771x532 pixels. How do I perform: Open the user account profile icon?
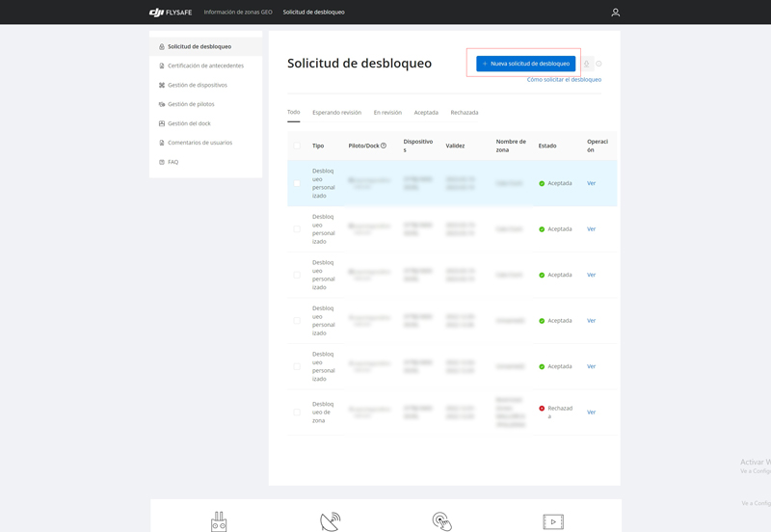(615, 13)
